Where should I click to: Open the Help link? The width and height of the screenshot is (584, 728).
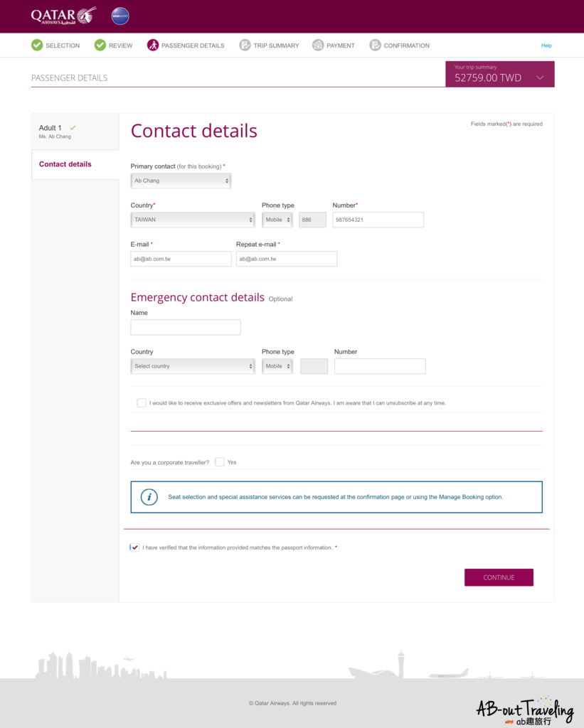point(546,45)
